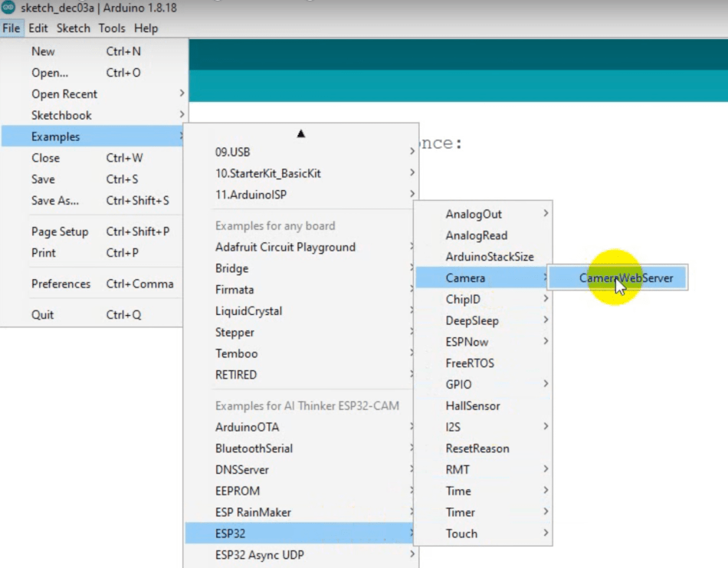Open the Timer submenu

tap(483, 512)
